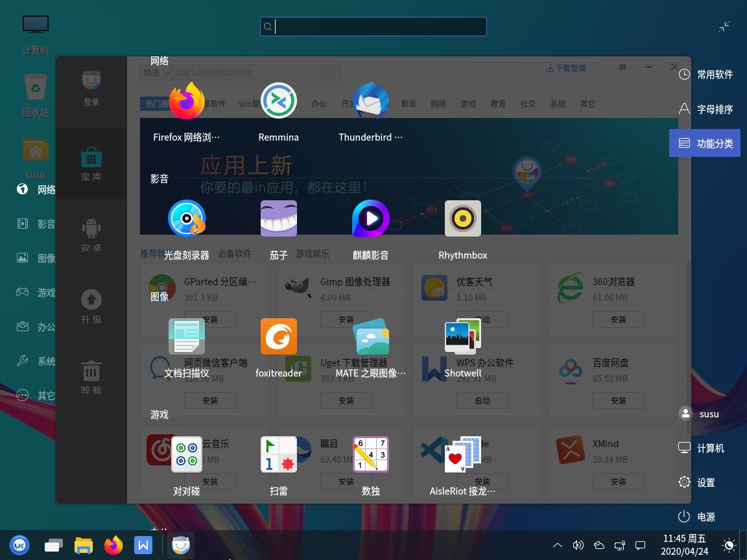Click the search magnifier icon in the search field
Image resolution: width=747 pixels, height=560 pixels.
point(268,27)
